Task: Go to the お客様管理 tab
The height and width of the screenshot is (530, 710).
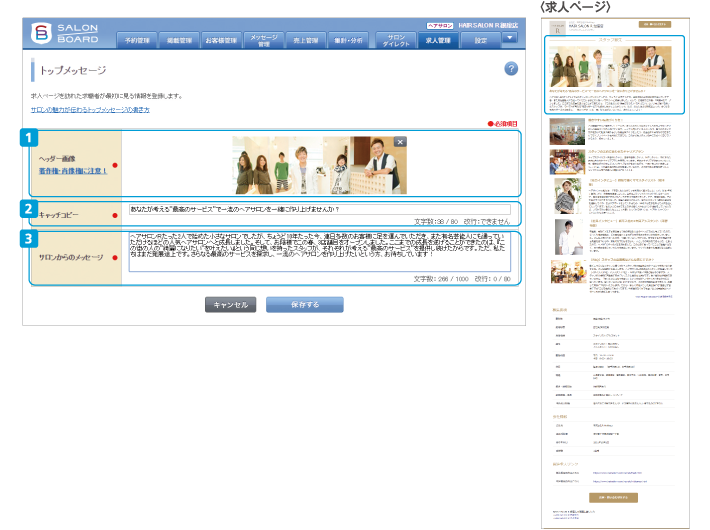Action: point(221,41)
